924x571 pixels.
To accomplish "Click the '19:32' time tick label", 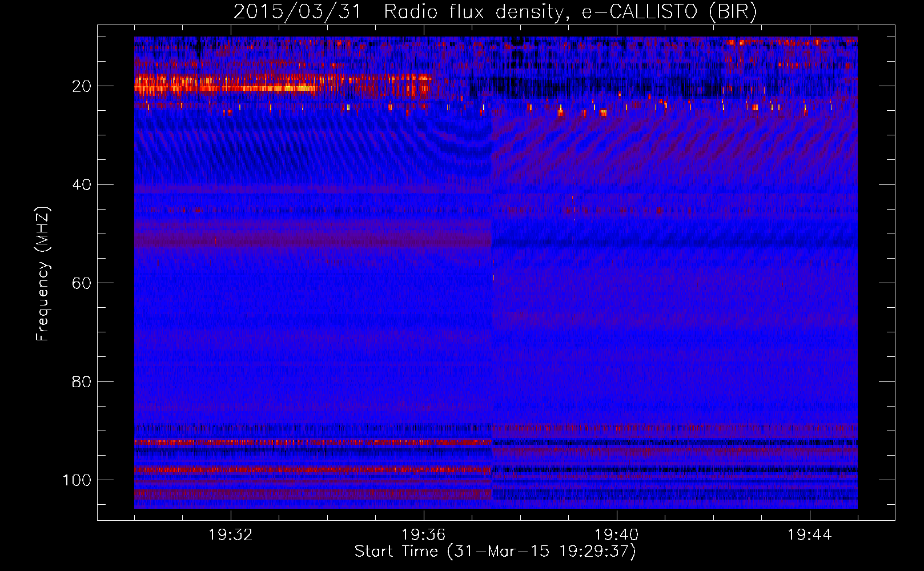I will coord(231,535).
